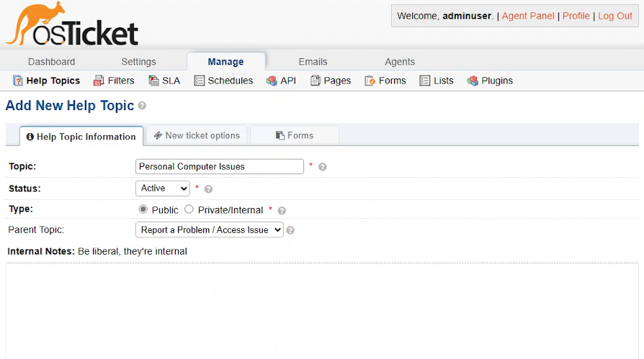Switch to the Forms tab in topic editor
Viewport: 644px width, 359px height.
point(295,135)
